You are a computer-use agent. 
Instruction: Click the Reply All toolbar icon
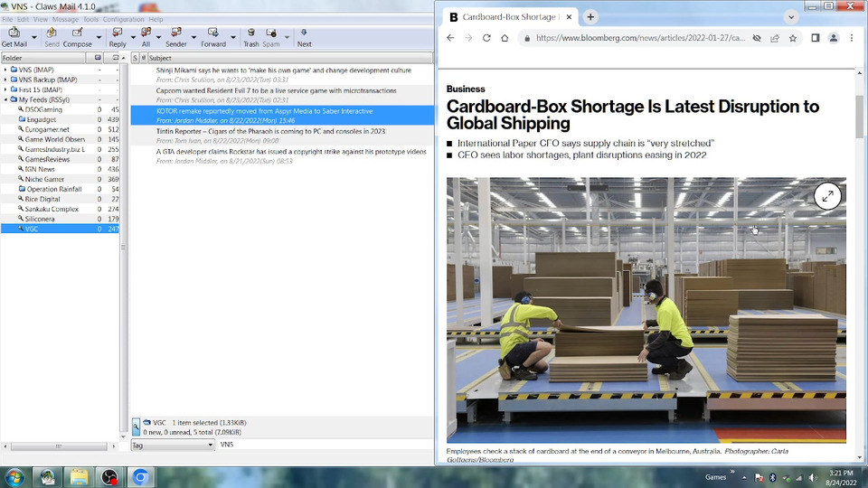[x=146, y=37]
